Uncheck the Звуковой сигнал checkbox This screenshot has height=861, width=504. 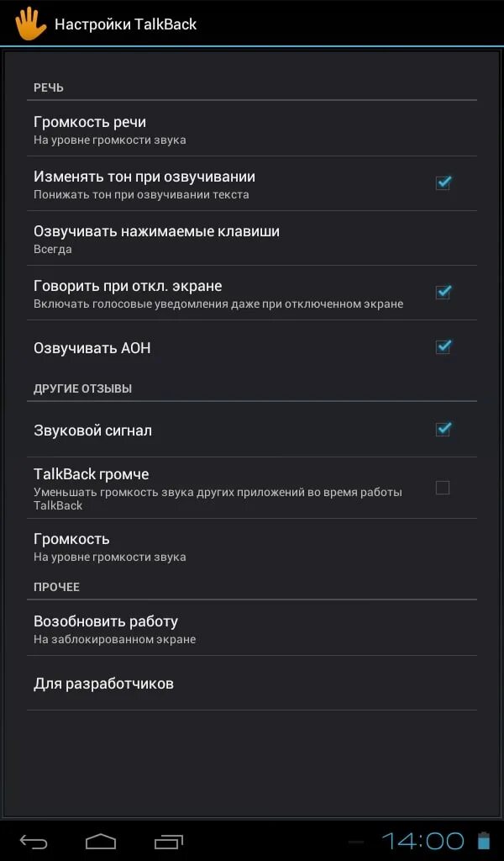(x=443, y=430)
